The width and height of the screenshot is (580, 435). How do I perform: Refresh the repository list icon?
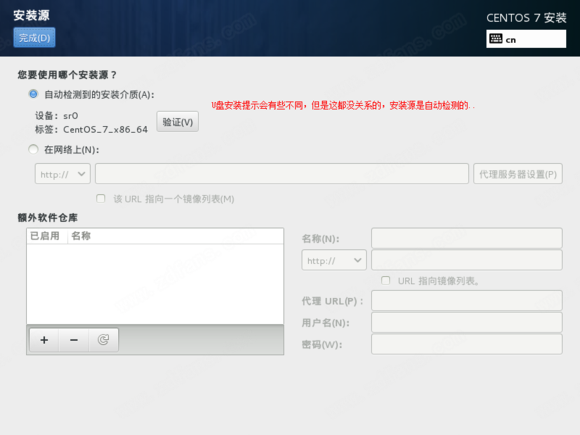pyautogui.click(x=103, y=340)
